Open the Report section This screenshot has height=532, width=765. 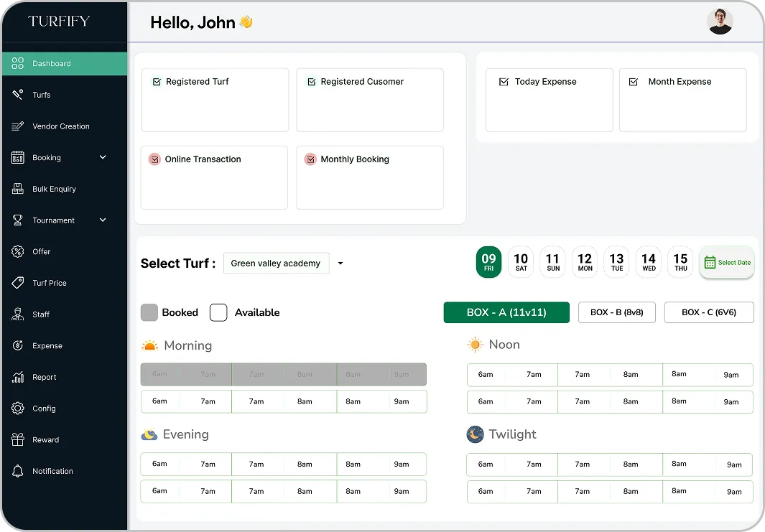[17, 377]
